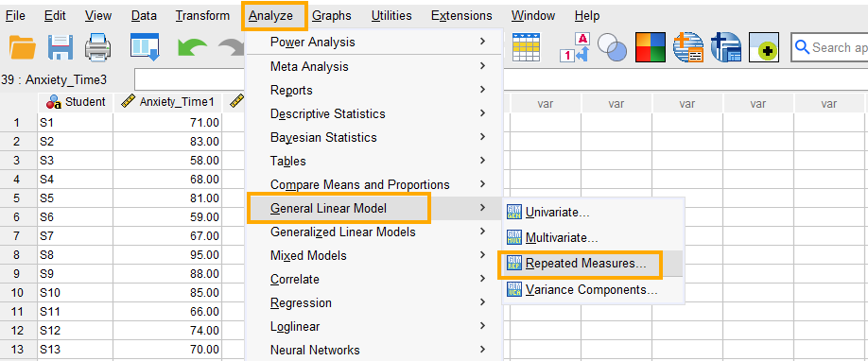The width and height of the screenshot is (868, 361).
Task: Expand the Power Analysis submenu
Action: point(373,43)
